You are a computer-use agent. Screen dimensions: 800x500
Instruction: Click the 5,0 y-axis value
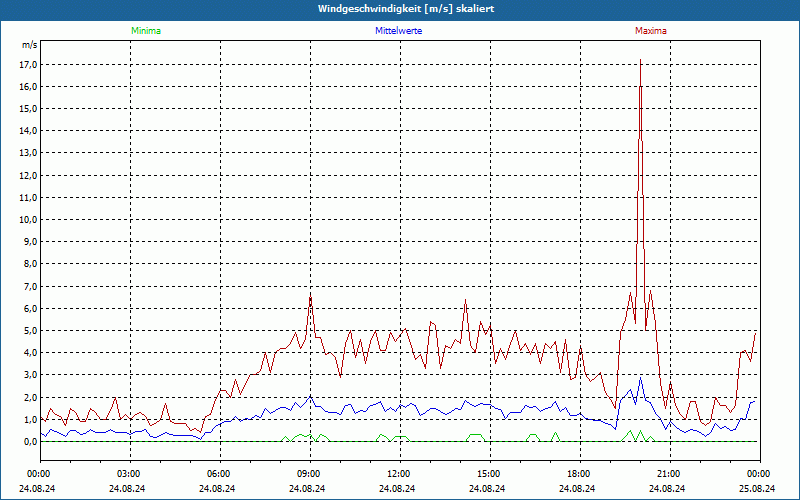pos(31,331)
